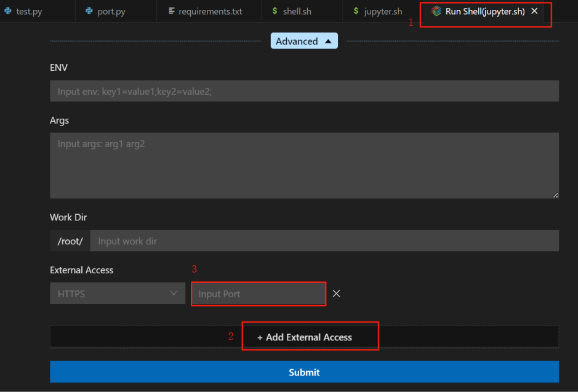Click the /root/ path prefix label

(70, 241)
